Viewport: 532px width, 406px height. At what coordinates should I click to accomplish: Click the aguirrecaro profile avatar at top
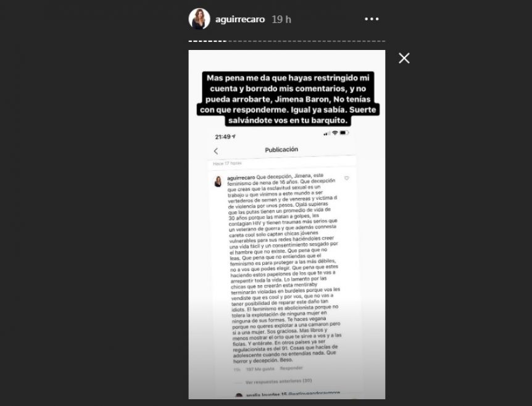pos(199,19)
